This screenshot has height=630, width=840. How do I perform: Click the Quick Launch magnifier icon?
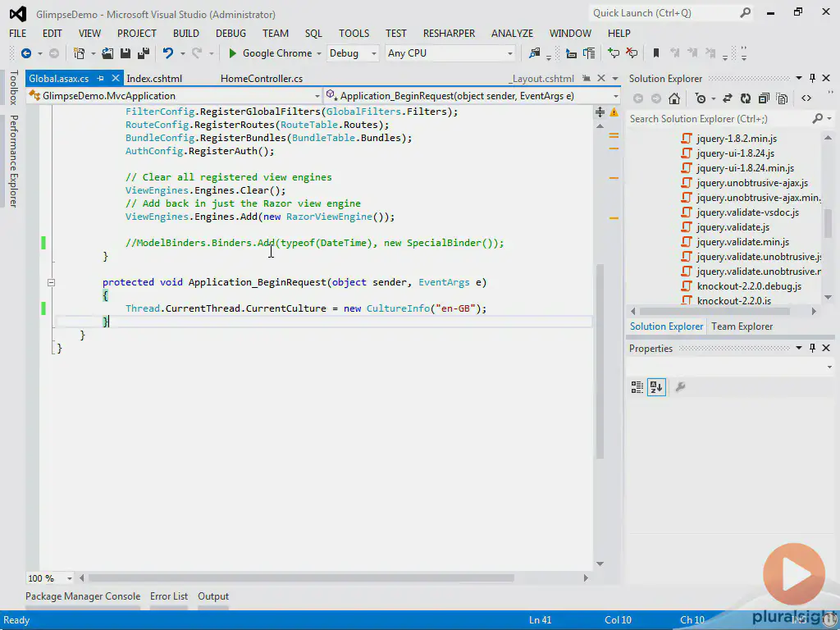coord(745,13)
